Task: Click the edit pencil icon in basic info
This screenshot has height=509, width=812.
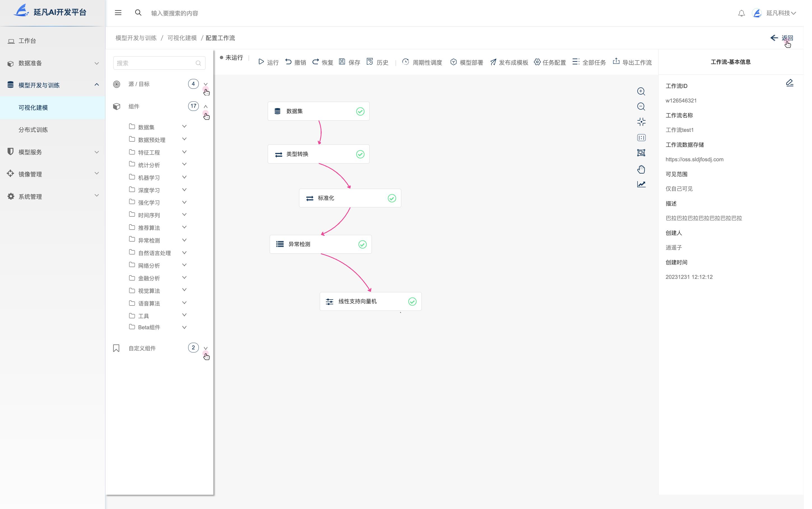Action: point(789,83)
